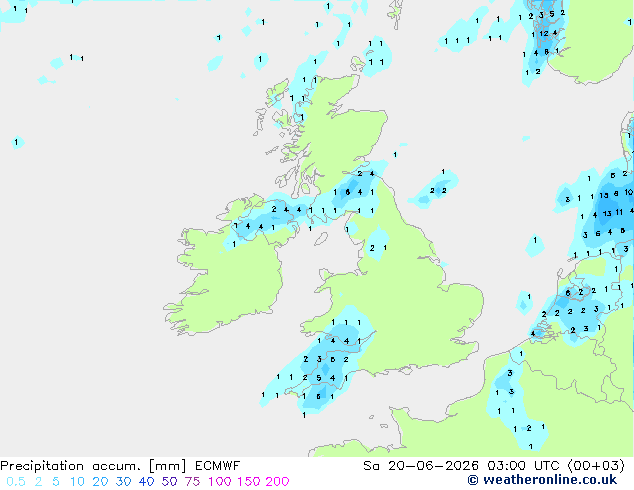The image size is (634, 490).
Task: Click the weatheronline.co.uk copyright link
Action: pyautogui.click(x=542, y=480)
